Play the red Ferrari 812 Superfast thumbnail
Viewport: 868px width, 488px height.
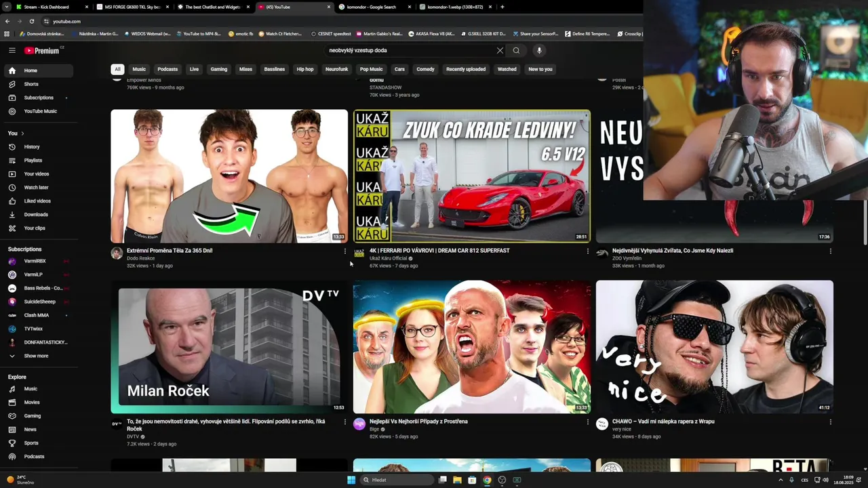(x=472, y=176)
